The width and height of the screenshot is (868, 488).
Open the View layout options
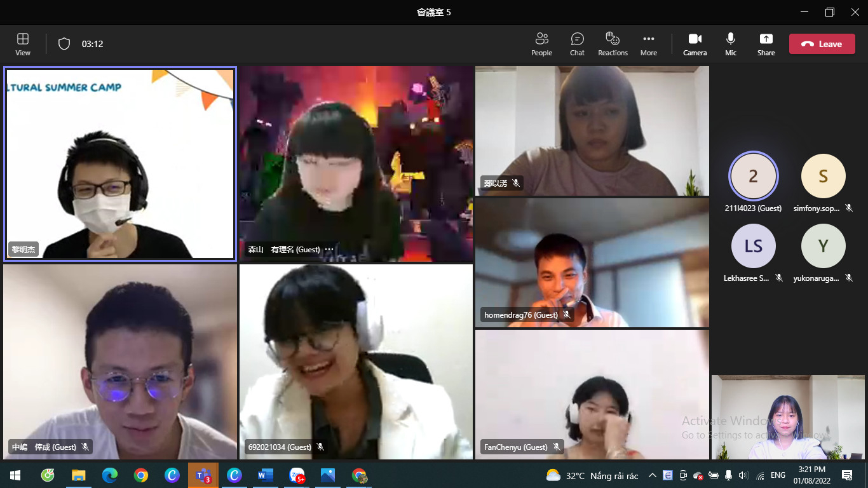click(x=23, y=44)
